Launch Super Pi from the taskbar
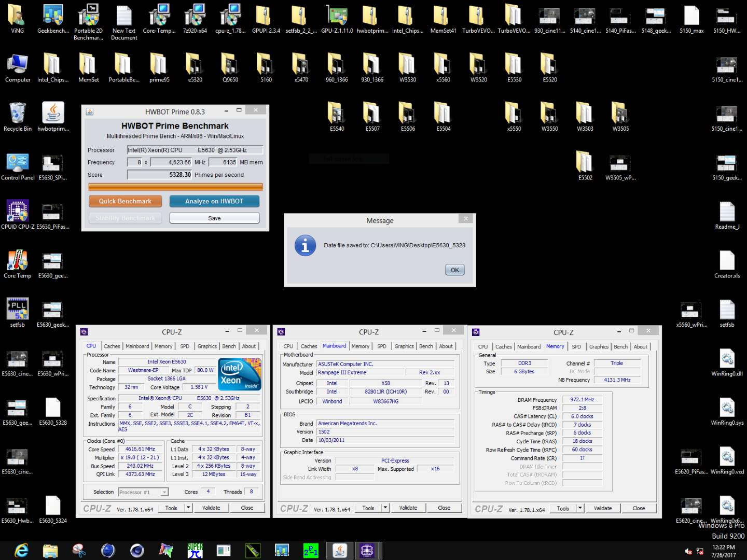Screen dimensions: 747x560 click(x=195, y=550)
